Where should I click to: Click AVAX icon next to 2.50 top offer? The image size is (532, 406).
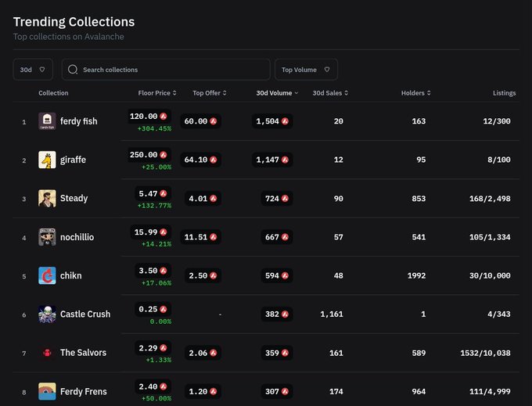(213, 276)
